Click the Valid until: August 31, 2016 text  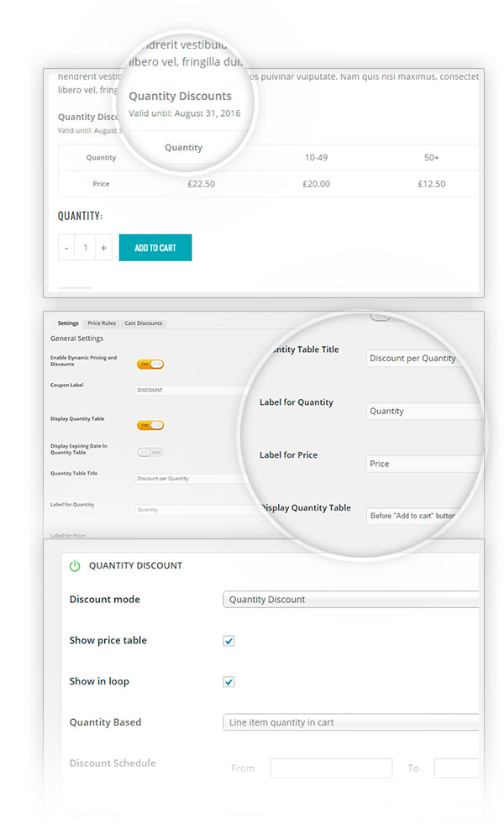(x=185, y=113)
